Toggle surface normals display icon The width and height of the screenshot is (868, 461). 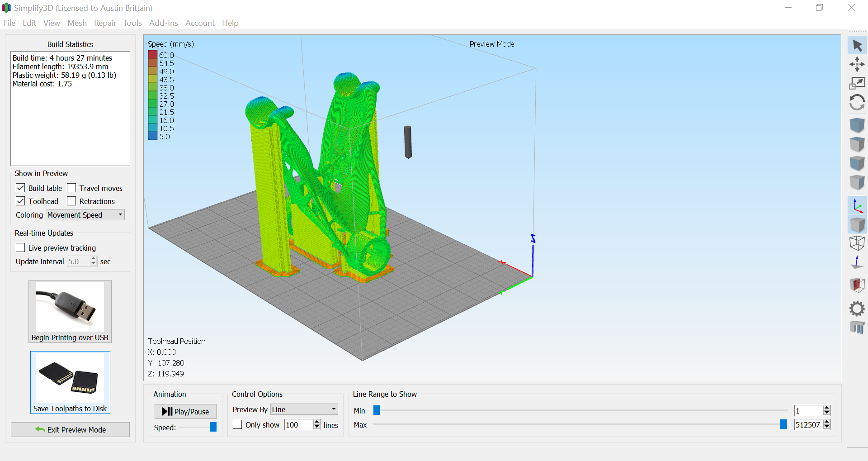(857, 262)
